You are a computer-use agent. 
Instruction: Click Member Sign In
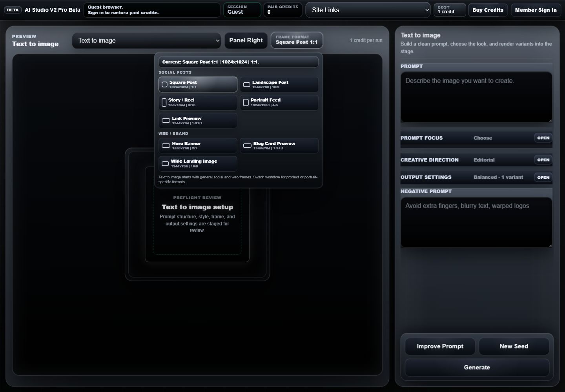click(536, 10)
